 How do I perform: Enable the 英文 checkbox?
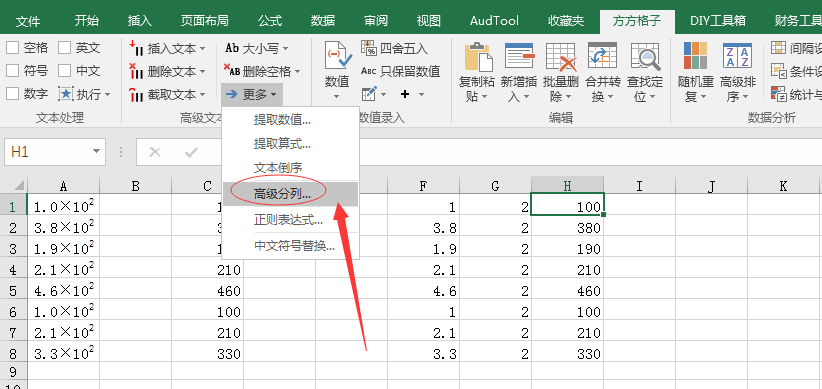(x=64, y=48)
